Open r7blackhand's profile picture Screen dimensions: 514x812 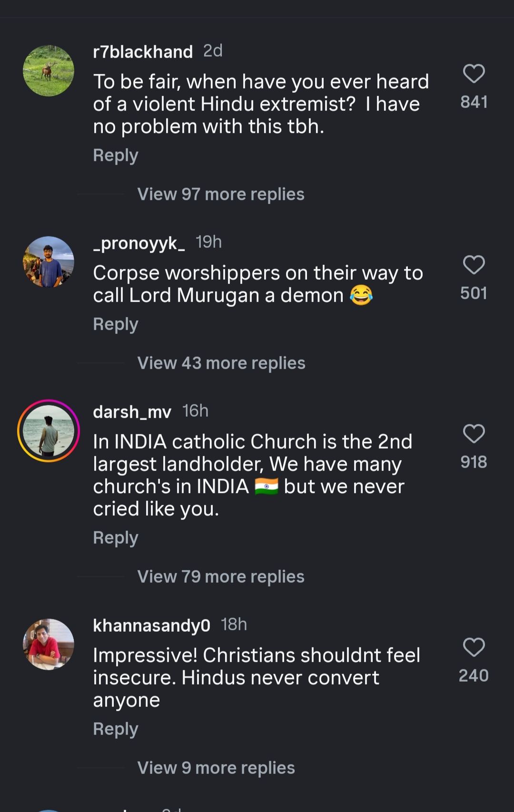point(49,71)
